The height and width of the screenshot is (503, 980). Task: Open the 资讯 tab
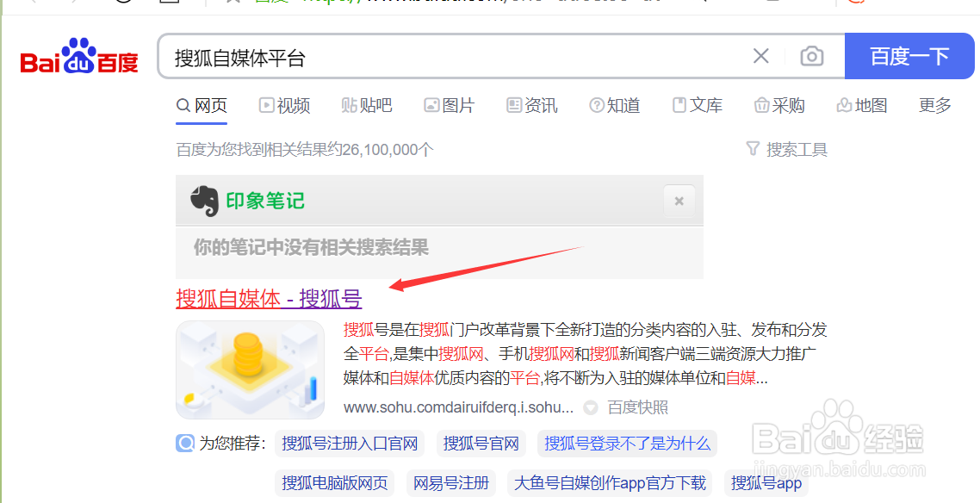coord(532,106)
